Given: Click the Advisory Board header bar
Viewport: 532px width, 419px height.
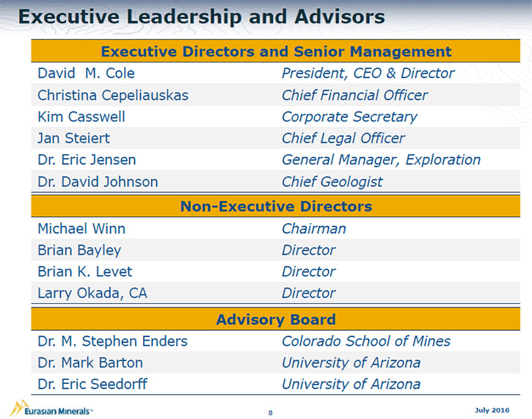Looking at the screenshot, I should point(275,319).
